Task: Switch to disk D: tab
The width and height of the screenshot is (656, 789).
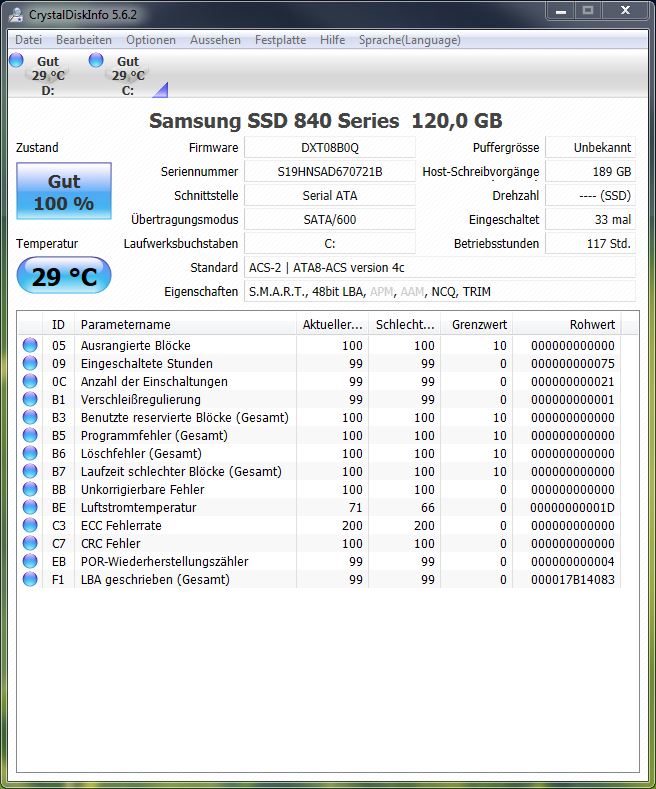Action: 48,75
